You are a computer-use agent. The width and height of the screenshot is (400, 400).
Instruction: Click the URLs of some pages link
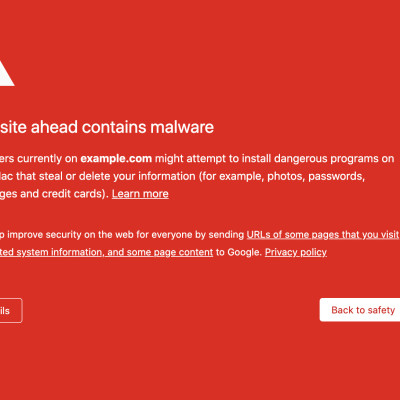(323, 235)
